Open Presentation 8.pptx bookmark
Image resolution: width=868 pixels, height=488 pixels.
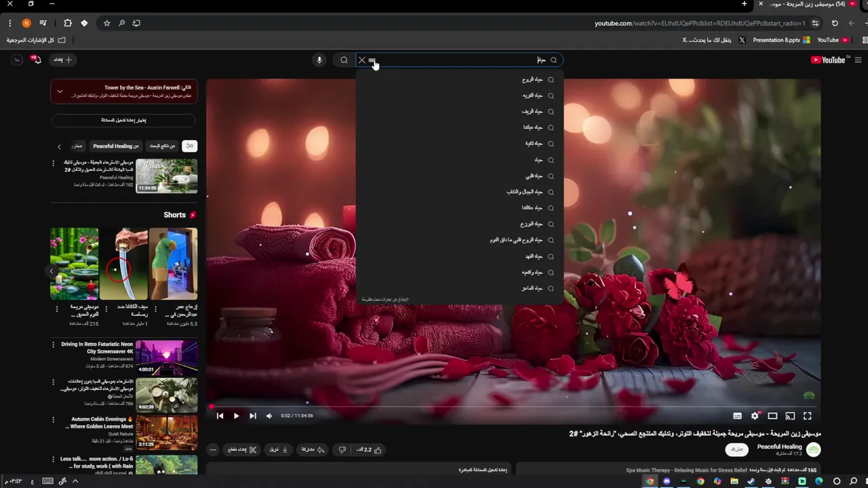(x=781, y=40)
